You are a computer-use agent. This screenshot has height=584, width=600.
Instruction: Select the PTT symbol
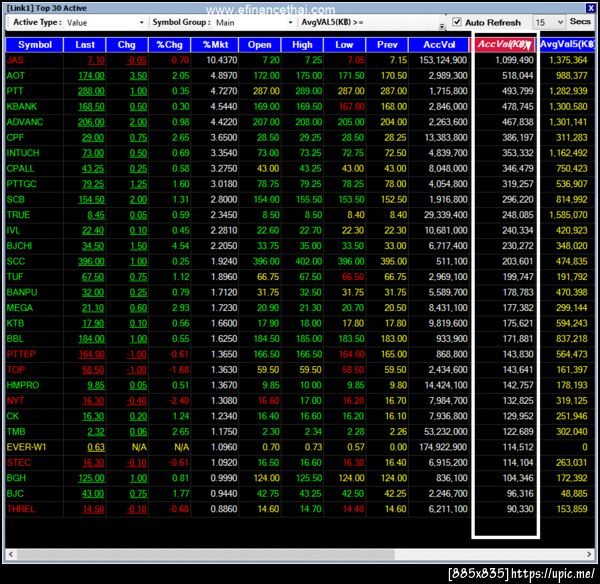click(15, 91)
